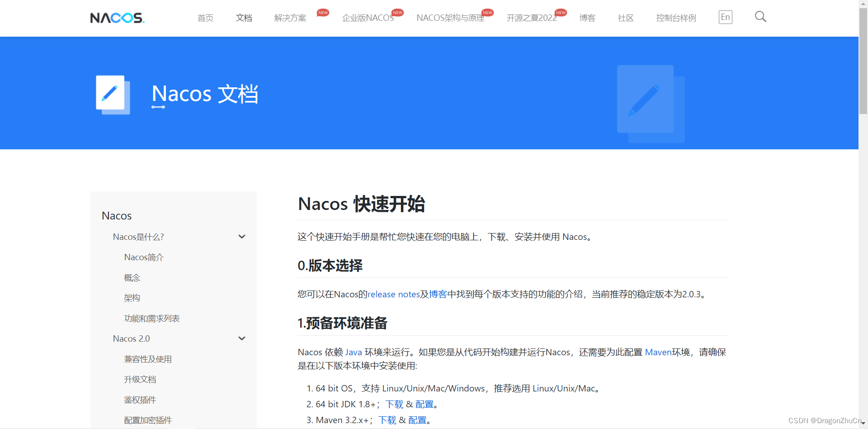
Task: Collapse the Nacos是什么? section chevron
Action: point(242,237)
